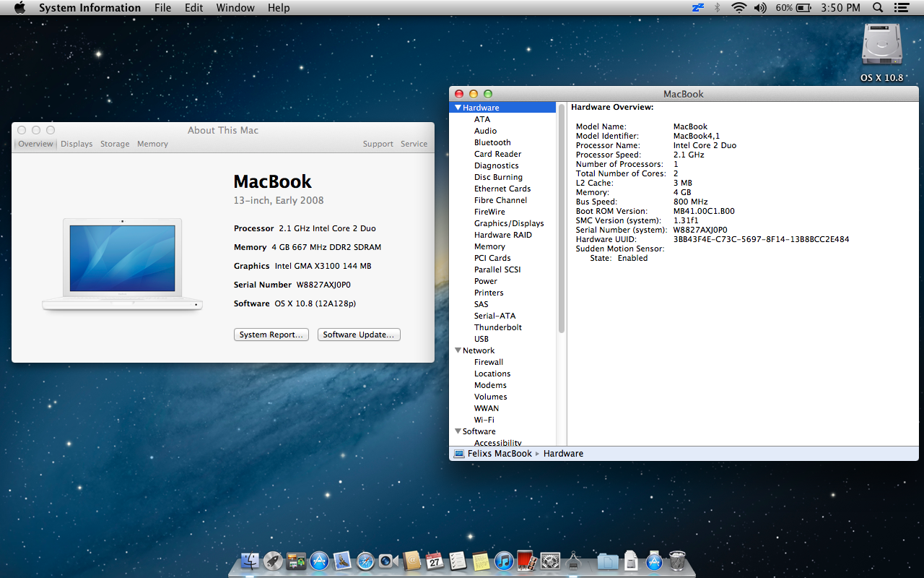Open the Help menu
This screenshot has width=924, height=578.
[279, 8]
